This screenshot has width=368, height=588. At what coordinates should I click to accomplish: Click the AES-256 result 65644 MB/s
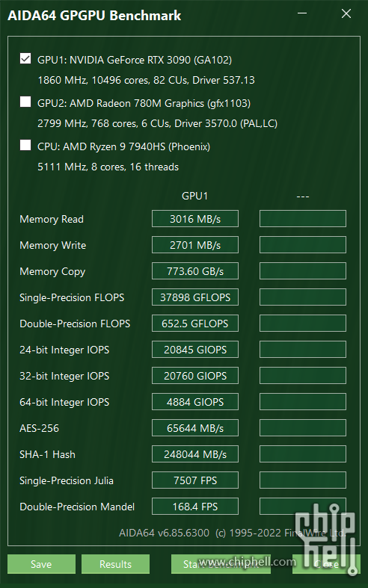[195, 428]
